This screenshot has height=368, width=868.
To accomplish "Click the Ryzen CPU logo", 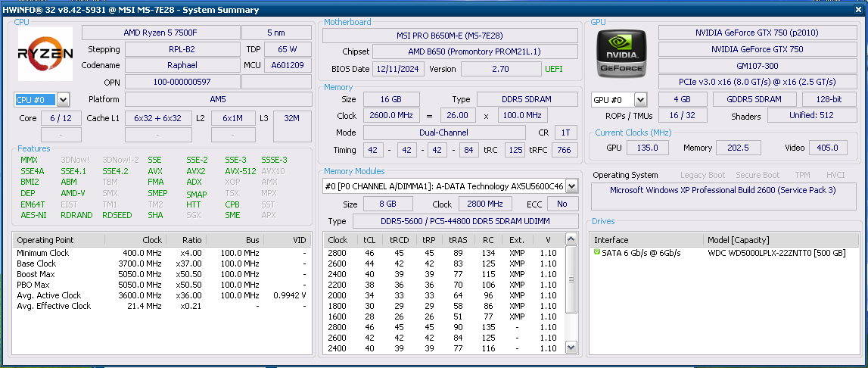I will pyautogui.click(x=45, y=54).
